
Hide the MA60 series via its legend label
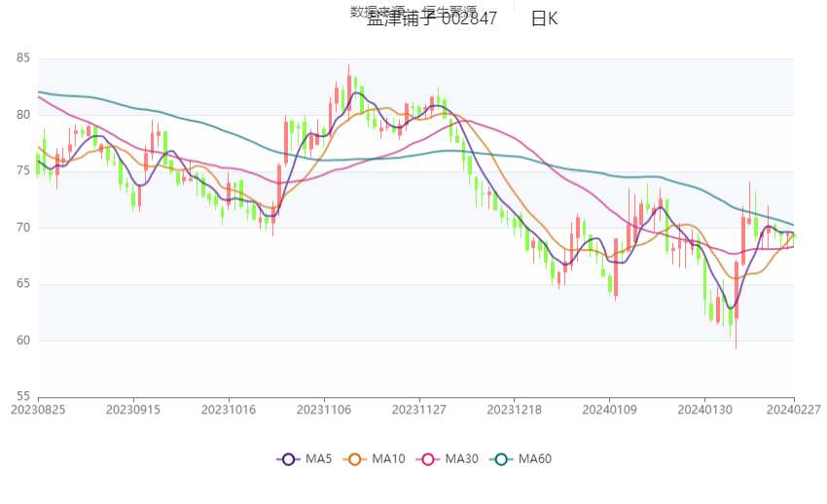coord(535,459)
